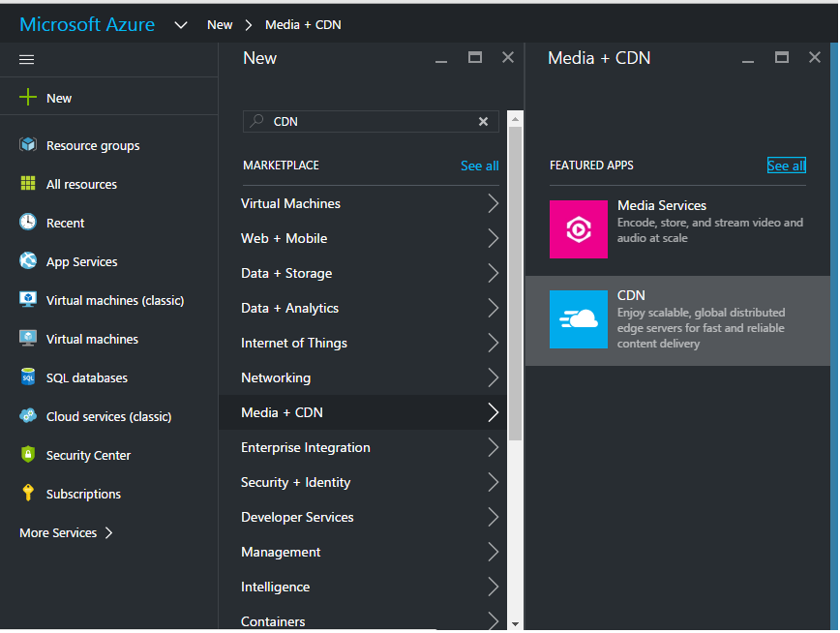Click the Virtual machines sidebar label
The height and width of the screenshot is (633, 840).
click(x=92, y=339)
